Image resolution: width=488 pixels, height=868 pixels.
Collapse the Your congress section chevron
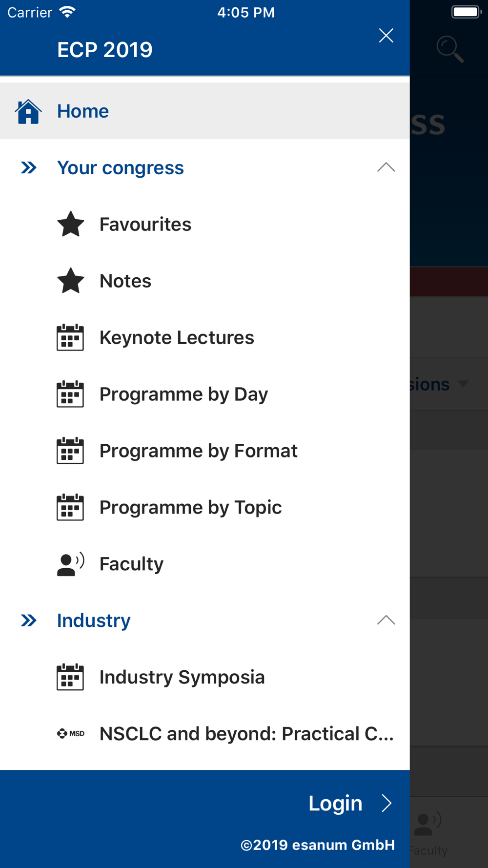(x=386, y=167)
